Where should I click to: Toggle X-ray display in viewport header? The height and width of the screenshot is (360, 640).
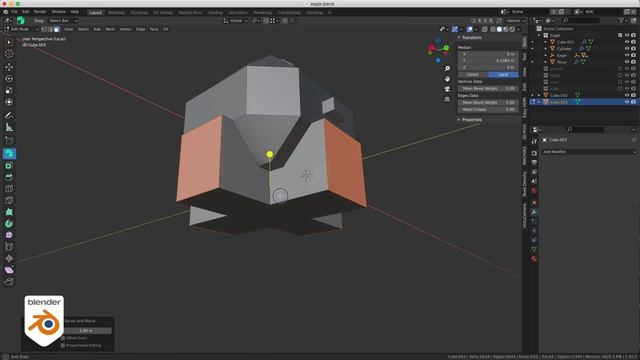(x=484, y=29)
